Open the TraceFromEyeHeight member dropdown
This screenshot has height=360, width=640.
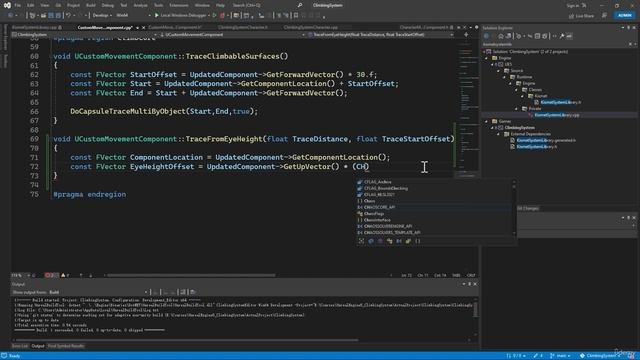tap(380, 35)
